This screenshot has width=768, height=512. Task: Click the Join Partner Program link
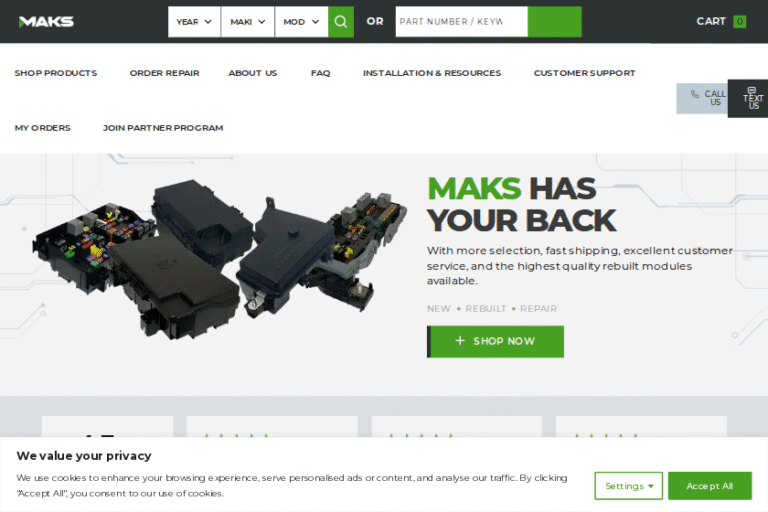tap(163, 128)
